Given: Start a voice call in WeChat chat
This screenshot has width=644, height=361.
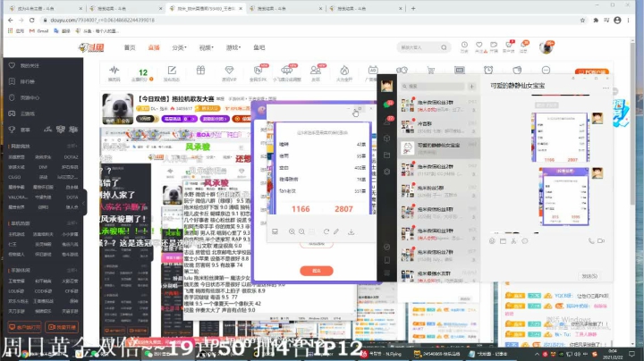Looking at the screenshot, I should coord(591,240).
